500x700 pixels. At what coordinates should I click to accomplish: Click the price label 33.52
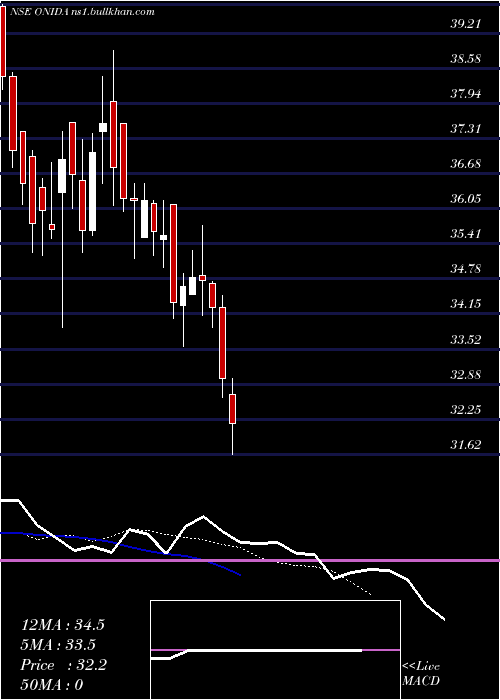click(466, 339)
